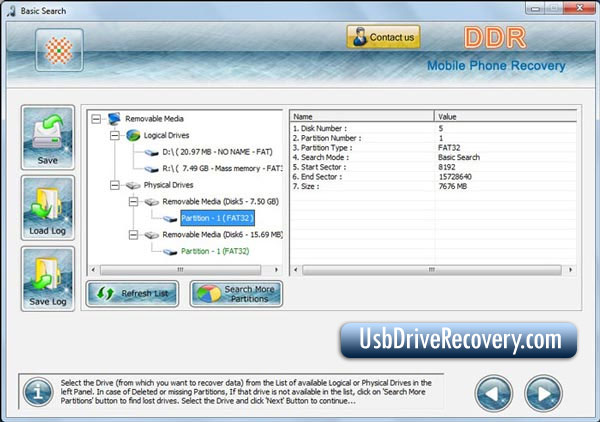Click the checkered logo icon in header
This screenshot has width=600, height=422.
(59, 50)
